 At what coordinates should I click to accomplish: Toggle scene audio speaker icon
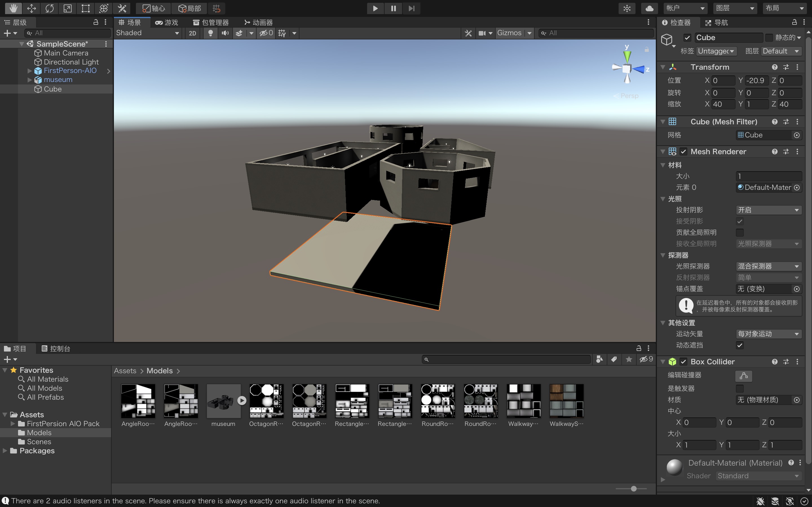(225, 33)
